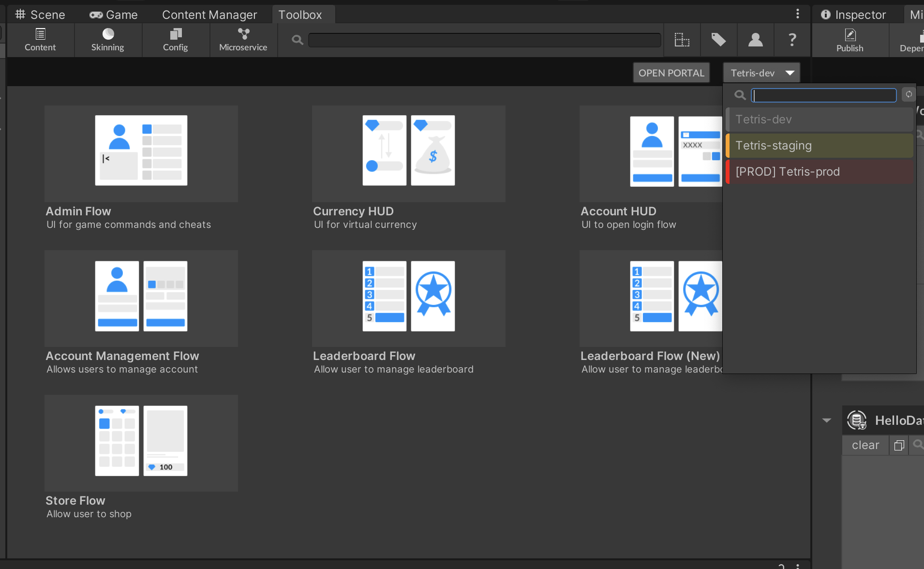Click the Toolbox search field

(484, 40)
